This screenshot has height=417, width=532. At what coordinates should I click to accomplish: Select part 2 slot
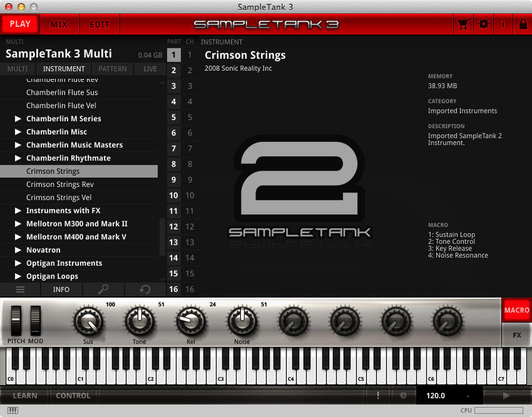point(174,70)
